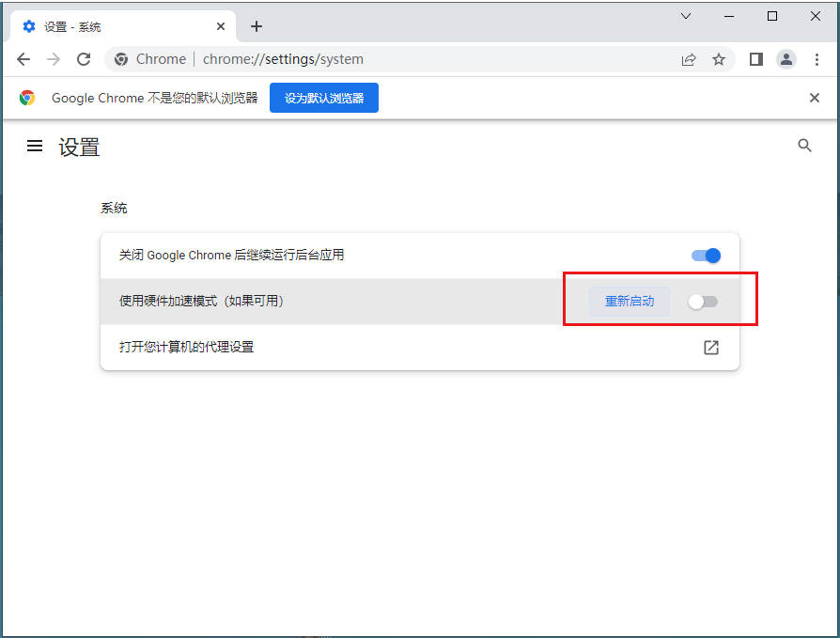
Task: Open tab search chevron in title bar
Action: (686, 16)
